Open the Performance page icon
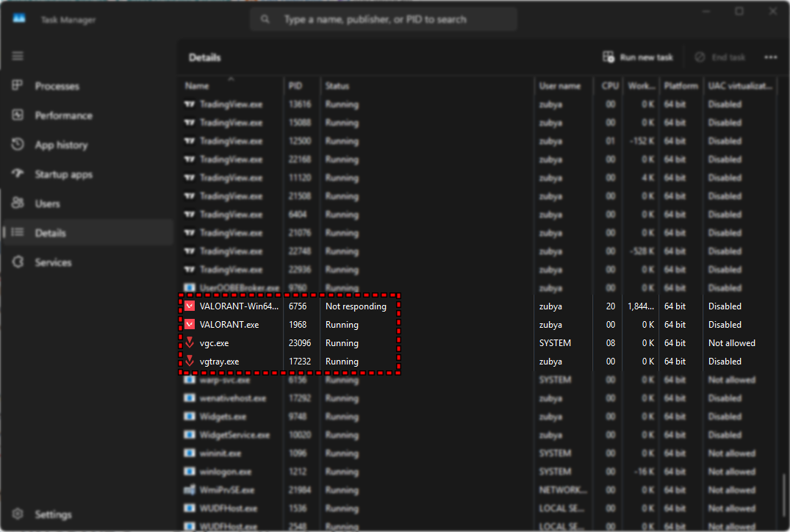Image resolution: width=790 pixels, height=532 pixels. click(18, 115)
